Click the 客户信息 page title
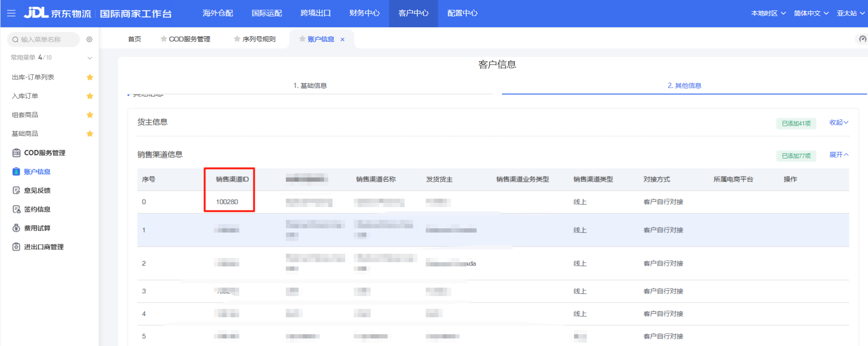Viewport: 868px width, 346px height. (x=497, y=64)
